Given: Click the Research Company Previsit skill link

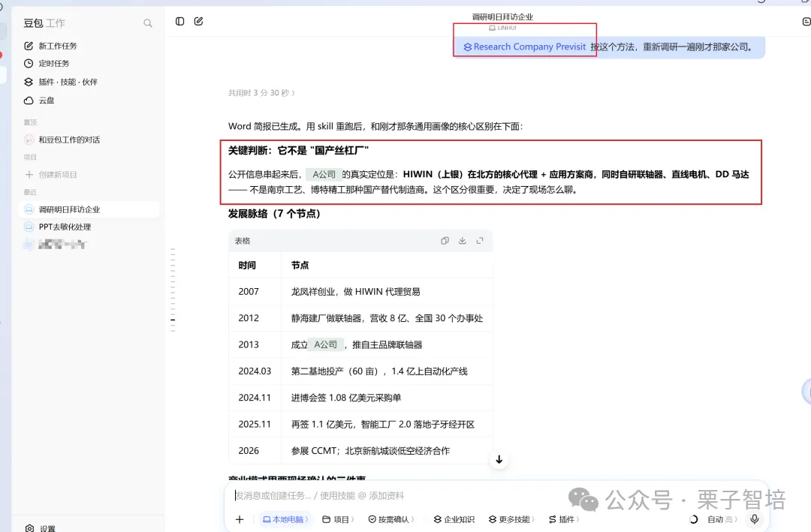Looking at the screenshot, I should click(524, 47).
